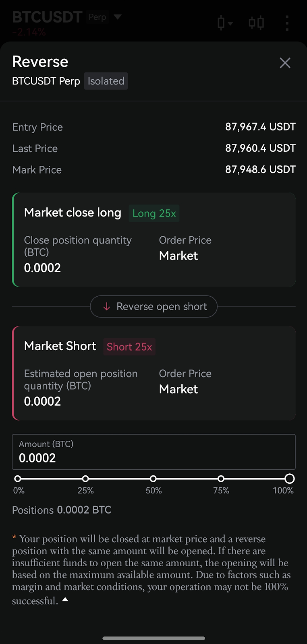Open the candlestick chart type dropdown
Screen dimensions: 307x644
coord(225,23)
